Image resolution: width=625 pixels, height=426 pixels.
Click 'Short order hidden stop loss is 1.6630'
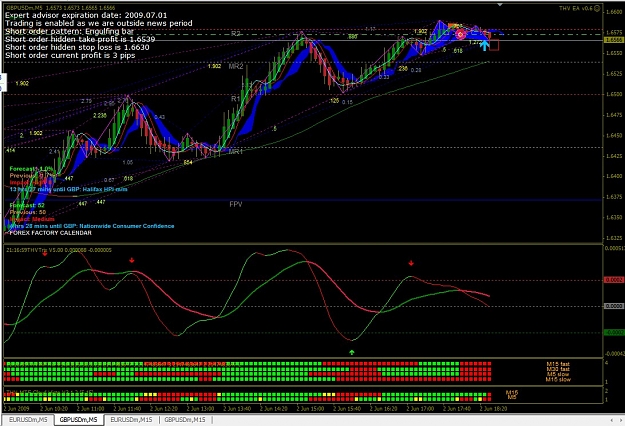[x=77, y=47]
